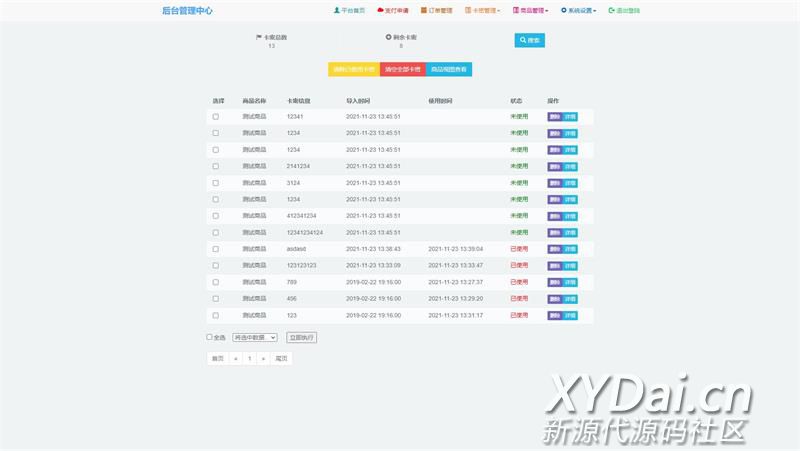This screenshot has width=800, height=451.
Task: Open the bulk action select dropdown
Action: point(254,338)
